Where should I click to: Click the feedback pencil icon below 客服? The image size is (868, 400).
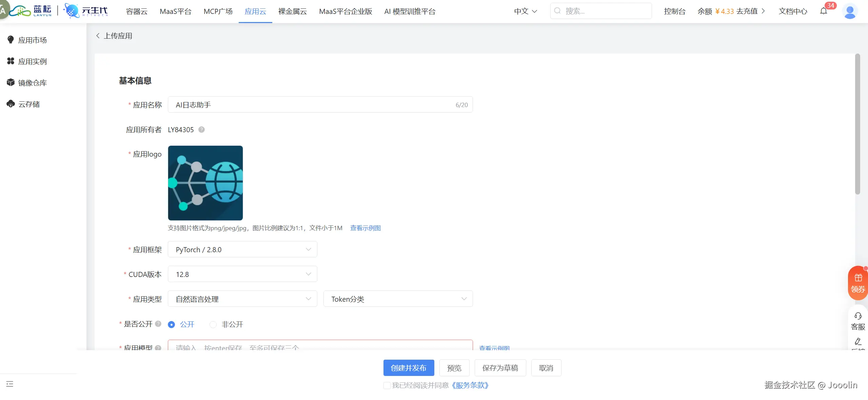tap(858, 341)
